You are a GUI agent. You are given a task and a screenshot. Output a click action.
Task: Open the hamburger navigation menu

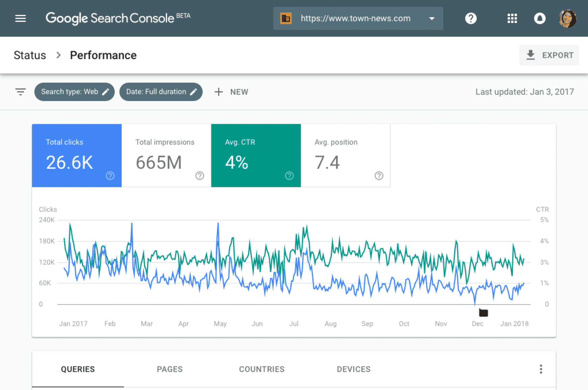[x=20, y=18]
